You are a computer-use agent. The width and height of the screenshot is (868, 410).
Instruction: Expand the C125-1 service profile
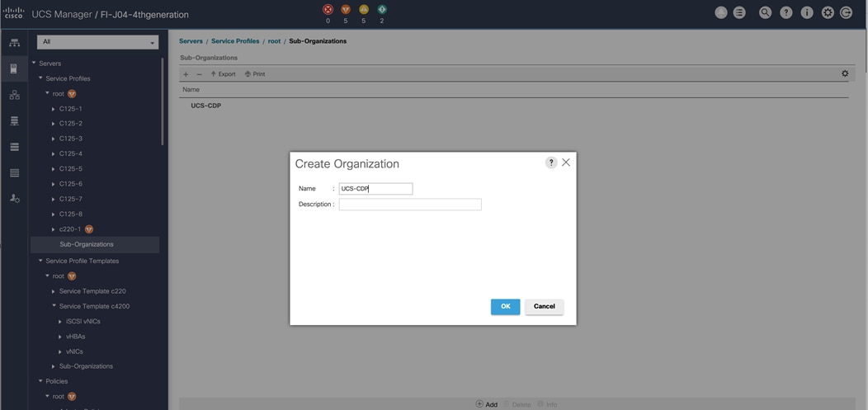pyautogui.click(x=53, y=109)
